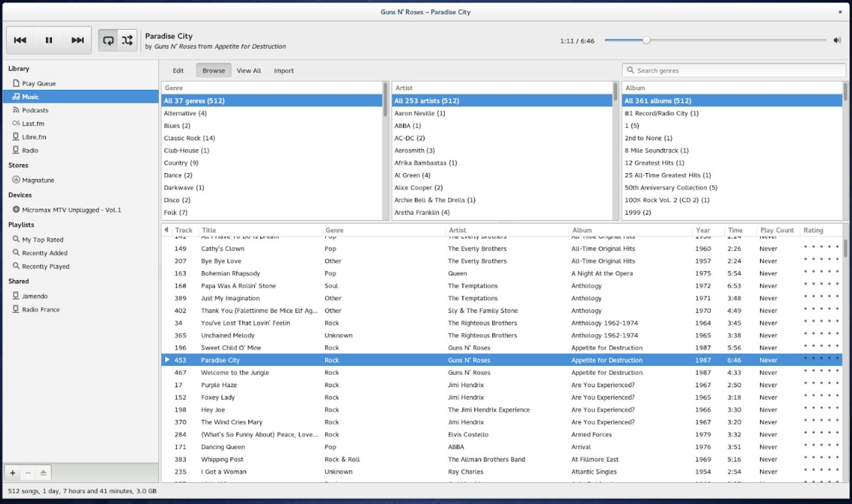Image resolution: width=852 pixels, height=504 pixels.
Task: Toggle repeat mode
Action: pos(108,41)
